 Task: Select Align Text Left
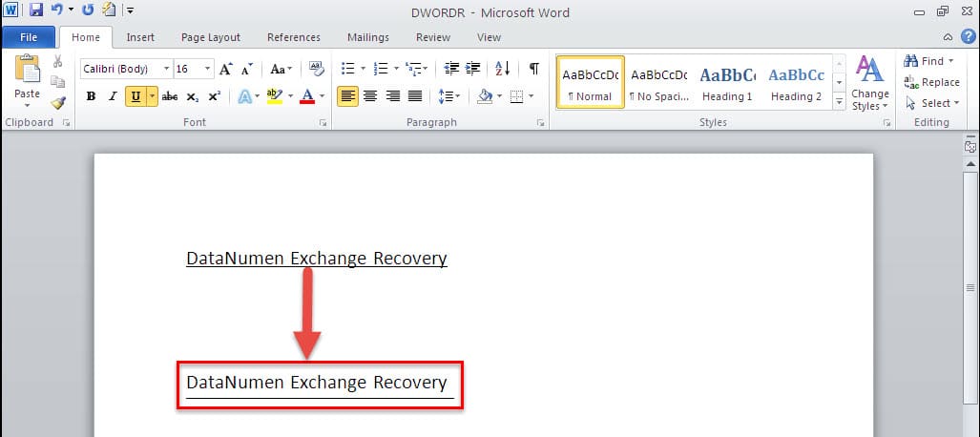tap(347, 96)
